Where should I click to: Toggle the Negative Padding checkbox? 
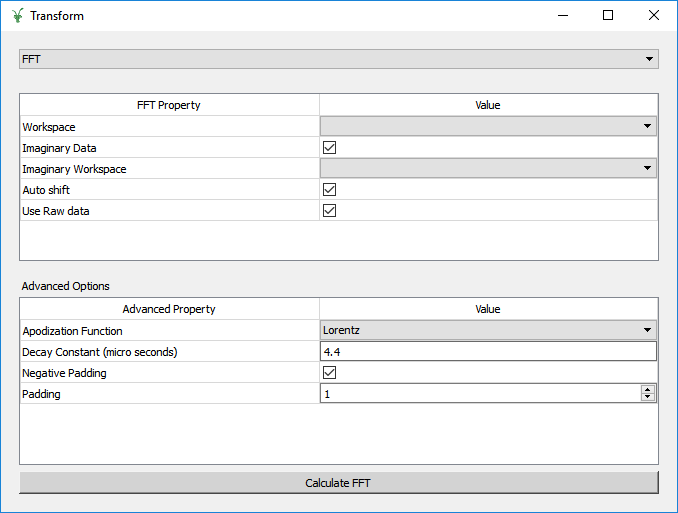[329, 373]
